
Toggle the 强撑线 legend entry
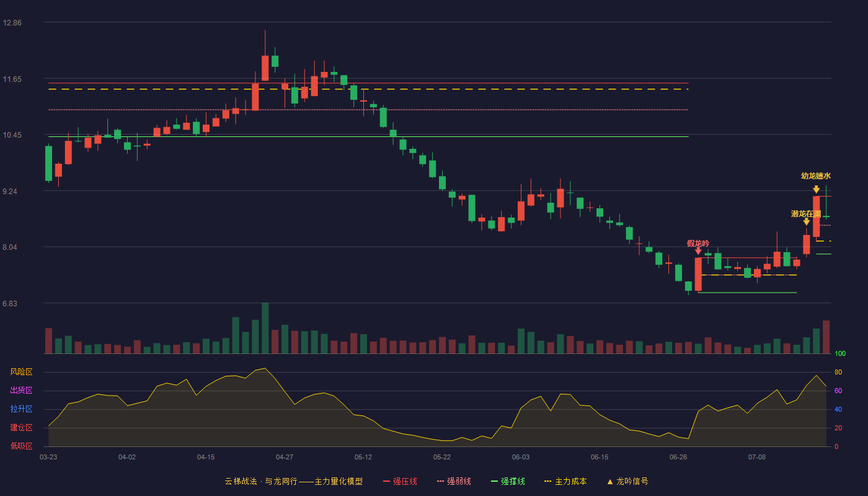pyautogui.click(x=508, y=481)
